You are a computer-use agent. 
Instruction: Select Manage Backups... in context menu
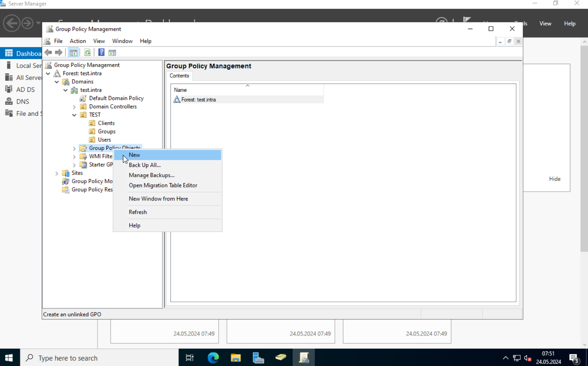coord(167,175)
